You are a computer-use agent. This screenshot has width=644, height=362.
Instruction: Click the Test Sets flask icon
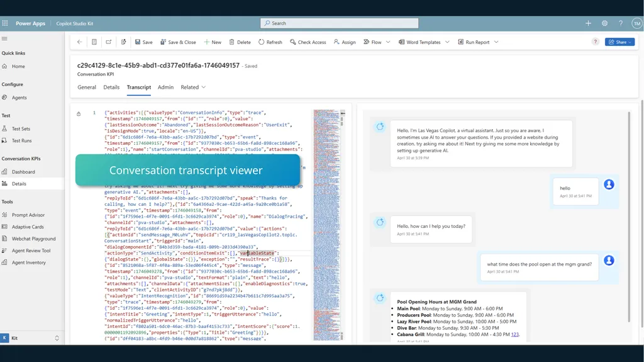click(x=4, y=129)
